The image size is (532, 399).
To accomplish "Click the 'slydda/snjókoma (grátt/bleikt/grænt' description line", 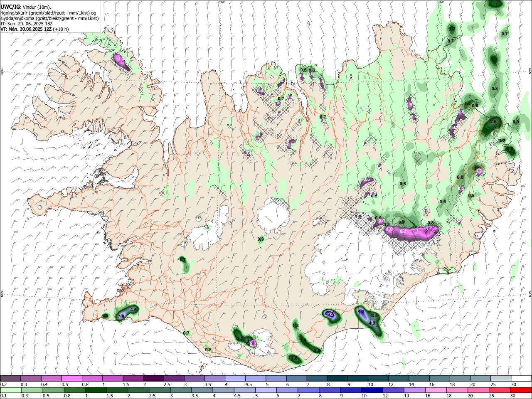I will tap(49, 18).
